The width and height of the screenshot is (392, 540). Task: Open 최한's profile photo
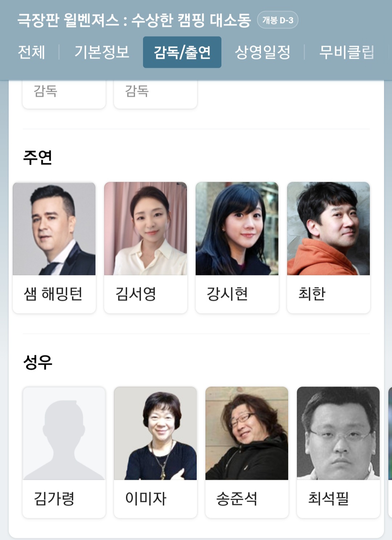328,229
